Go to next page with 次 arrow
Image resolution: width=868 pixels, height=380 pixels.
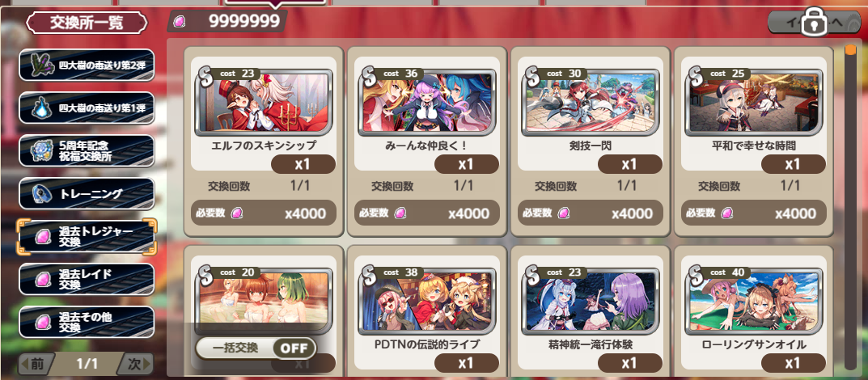click(137, 363)
